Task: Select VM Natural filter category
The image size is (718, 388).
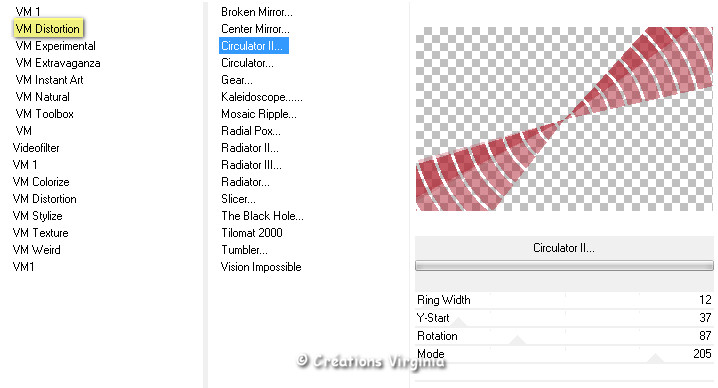Action: (43, 97)
